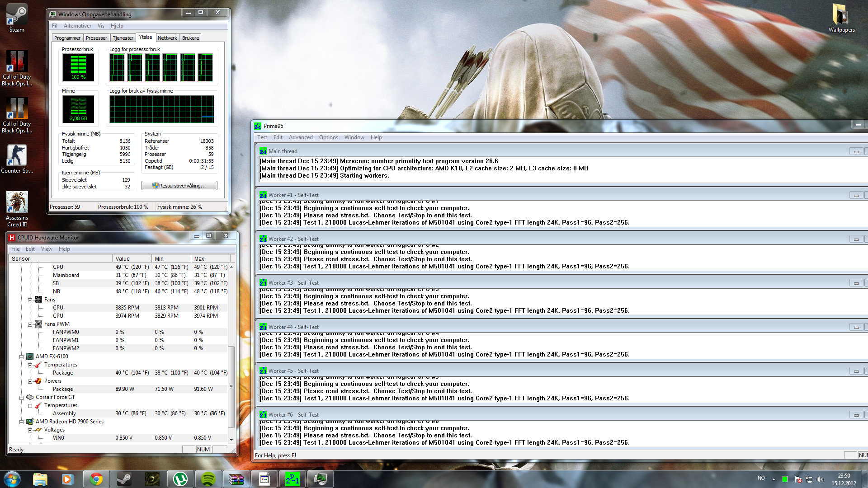The image size is (868, 488).
Task: Click the green Prime95 tray icon
Action: (x=785, y=479)
